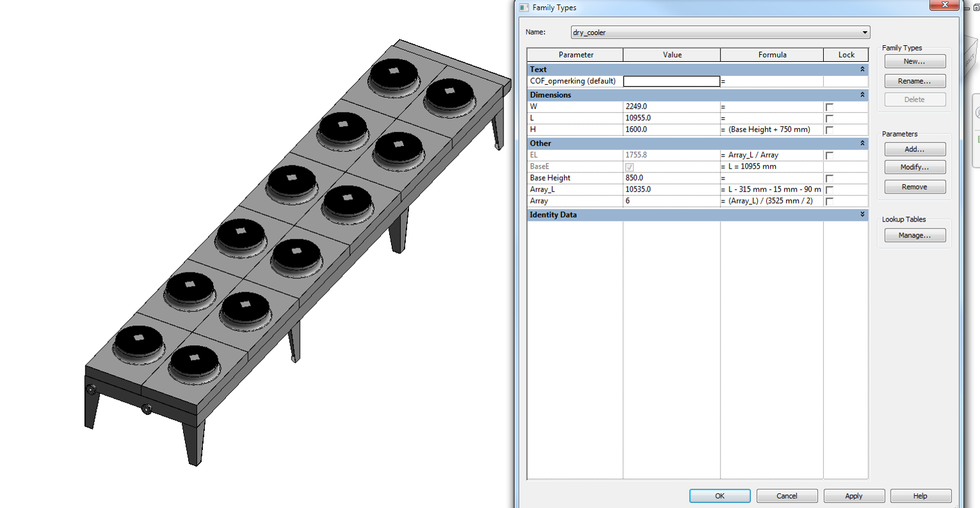Click the Array formula cell
980x508 pixels.
point(772,201)
